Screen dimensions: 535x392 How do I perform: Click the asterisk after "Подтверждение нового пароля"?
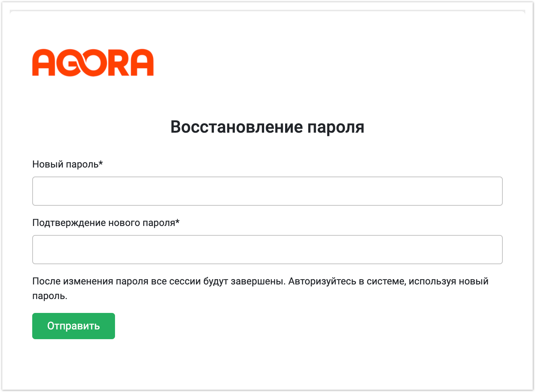[x=178, y=222]
